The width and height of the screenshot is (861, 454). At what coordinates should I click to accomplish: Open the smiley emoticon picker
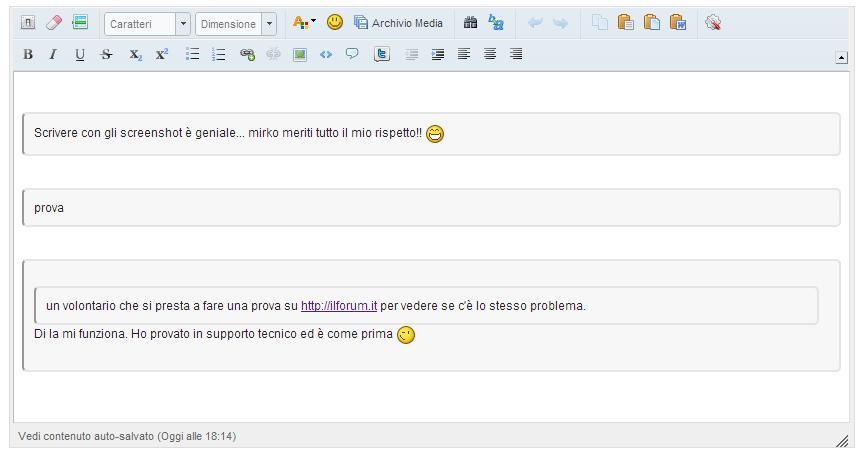335,23
